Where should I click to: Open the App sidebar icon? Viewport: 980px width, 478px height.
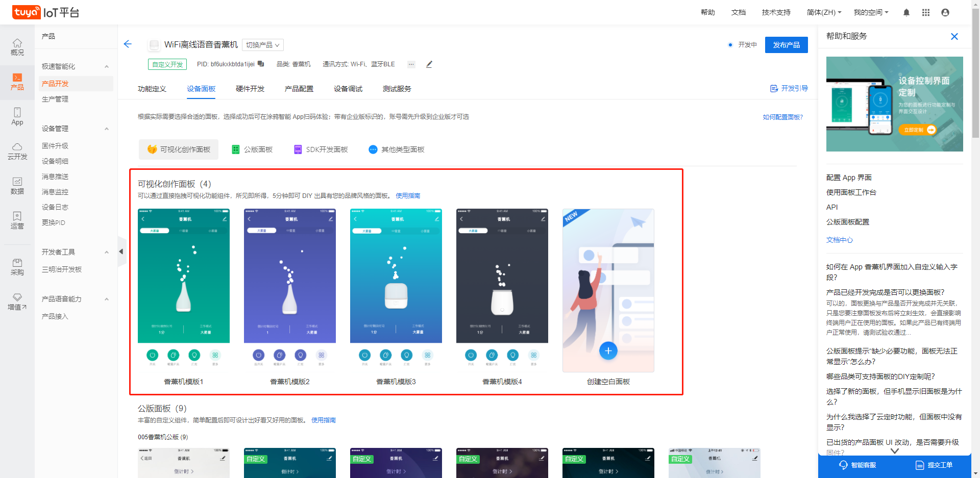tap(17, 116)
